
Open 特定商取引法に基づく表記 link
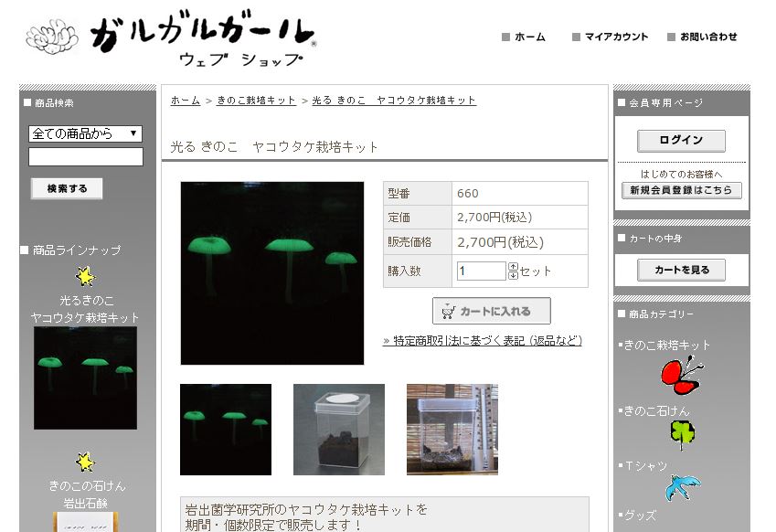pyautogui.click(x=483, y=340)
